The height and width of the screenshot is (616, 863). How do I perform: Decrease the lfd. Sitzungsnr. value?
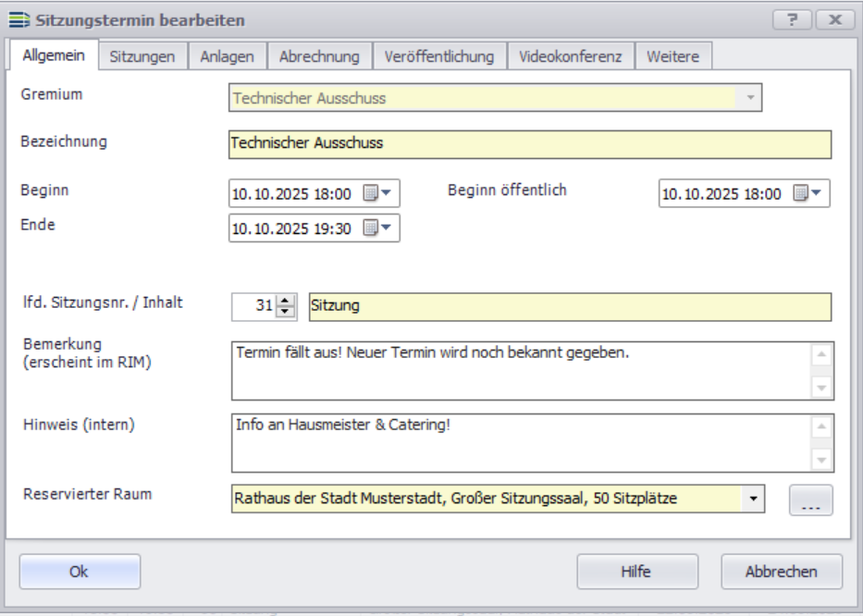pyautogui.click(x=286, y=311)
